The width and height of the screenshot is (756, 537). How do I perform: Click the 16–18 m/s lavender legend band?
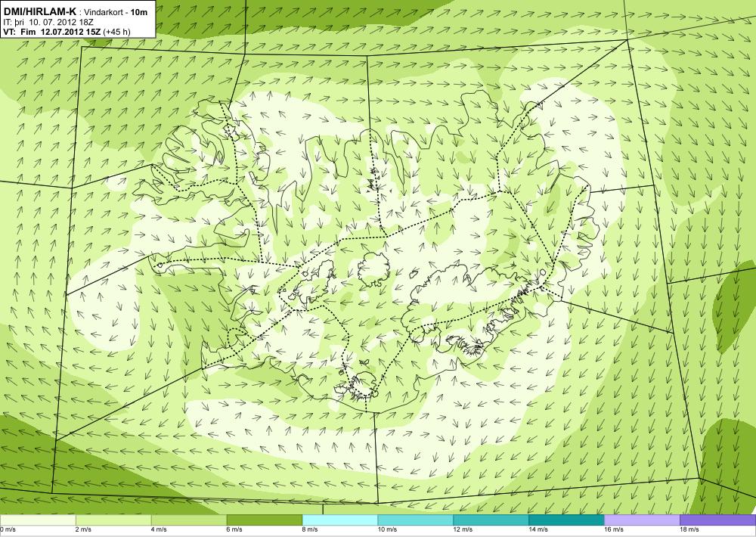642,520
